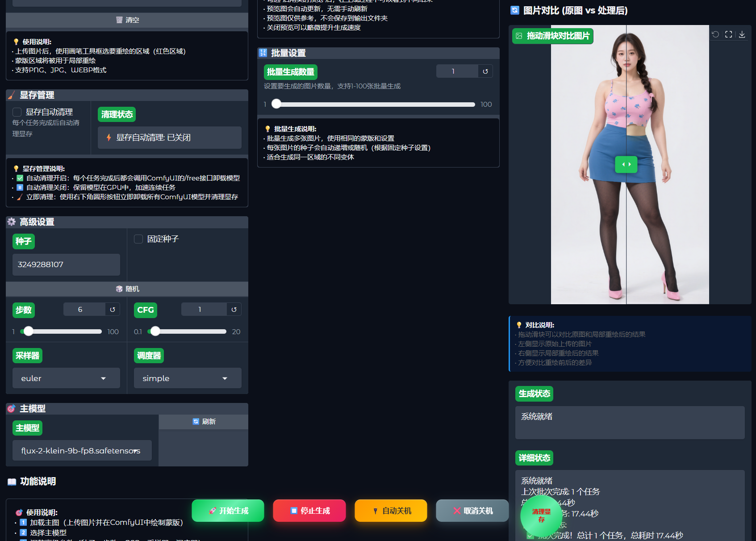Click 刷新 to refresh the model list
756x541 pixels.
coord(203,421)
